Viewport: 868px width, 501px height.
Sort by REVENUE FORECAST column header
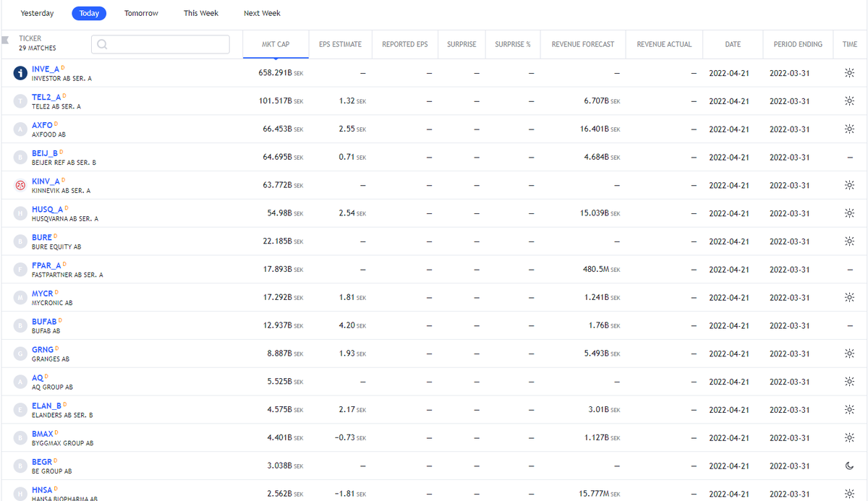[583, 44]
